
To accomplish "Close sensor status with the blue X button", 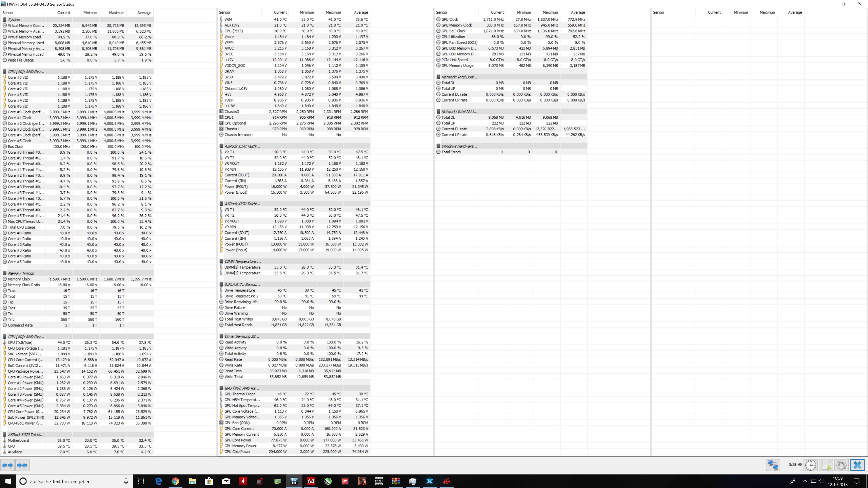I will [858, 465].
